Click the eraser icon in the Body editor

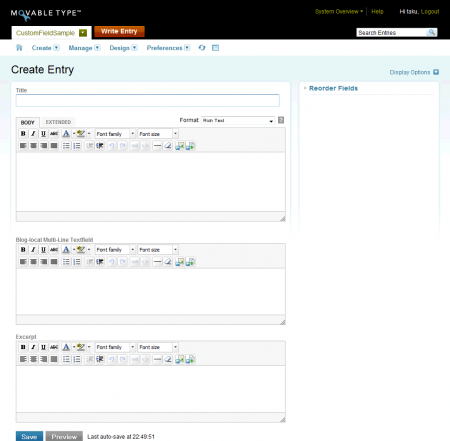[x=168, y=146]
